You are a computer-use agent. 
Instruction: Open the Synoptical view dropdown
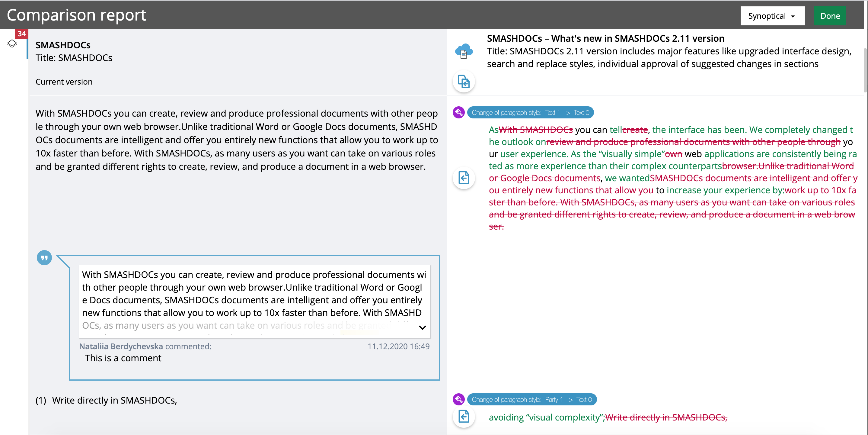pos(772,16)
